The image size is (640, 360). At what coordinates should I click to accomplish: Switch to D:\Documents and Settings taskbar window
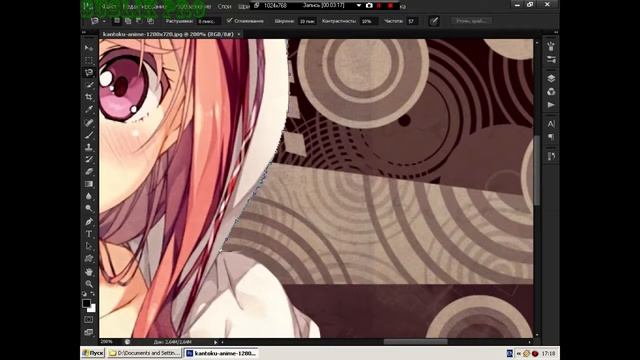click(144, 353)
